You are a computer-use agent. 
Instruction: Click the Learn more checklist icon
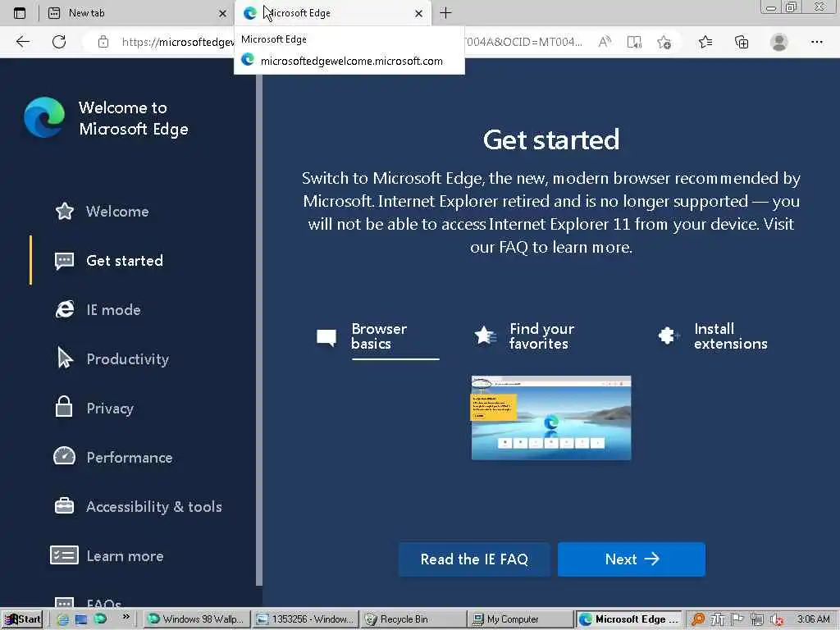[x=64, y=555]
